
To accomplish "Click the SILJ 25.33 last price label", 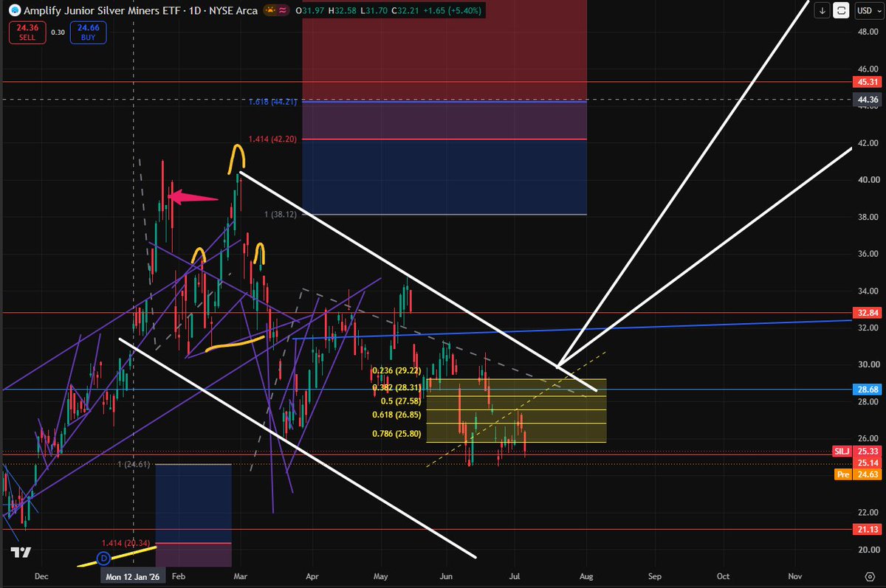I will [856, 451].
